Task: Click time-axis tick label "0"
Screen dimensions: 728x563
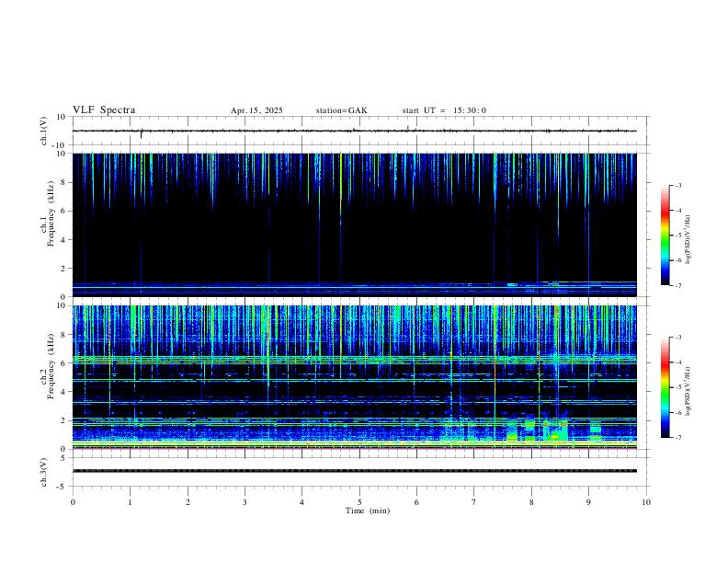Action: click(x=73, y=502)
